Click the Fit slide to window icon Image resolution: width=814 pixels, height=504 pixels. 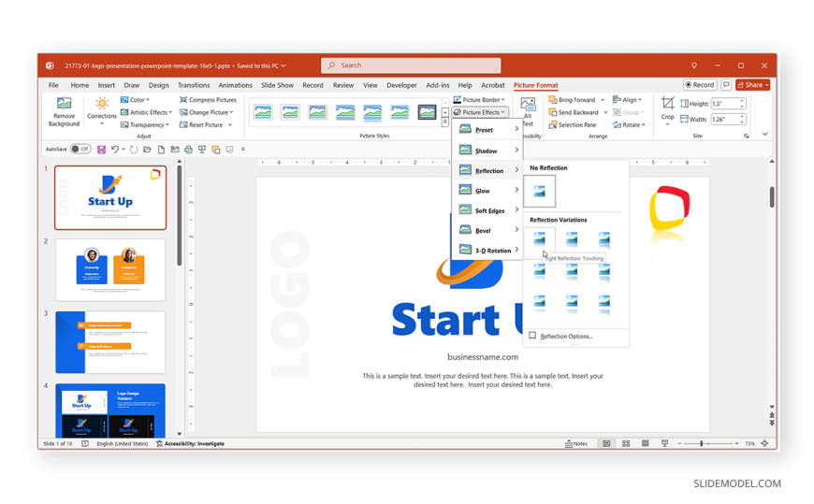tap(764, 444)
